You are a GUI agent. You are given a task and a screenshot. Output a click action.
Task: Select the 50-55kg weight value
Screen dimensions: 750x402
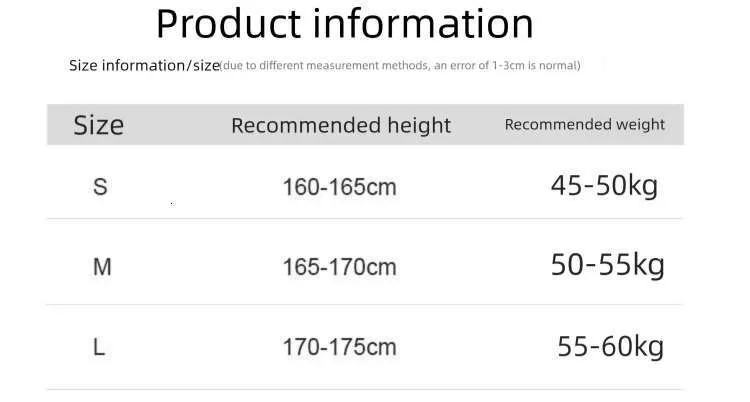pos(607,265)
